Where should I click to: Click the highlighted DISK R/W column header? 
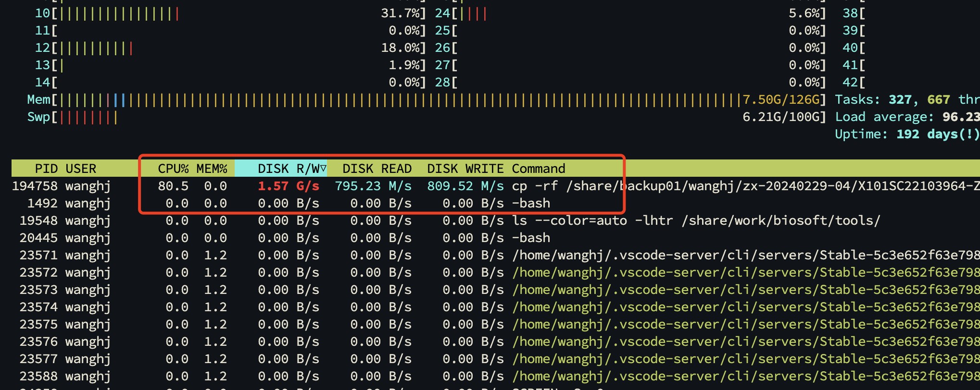pyautogui.click(x=281, y=169)
